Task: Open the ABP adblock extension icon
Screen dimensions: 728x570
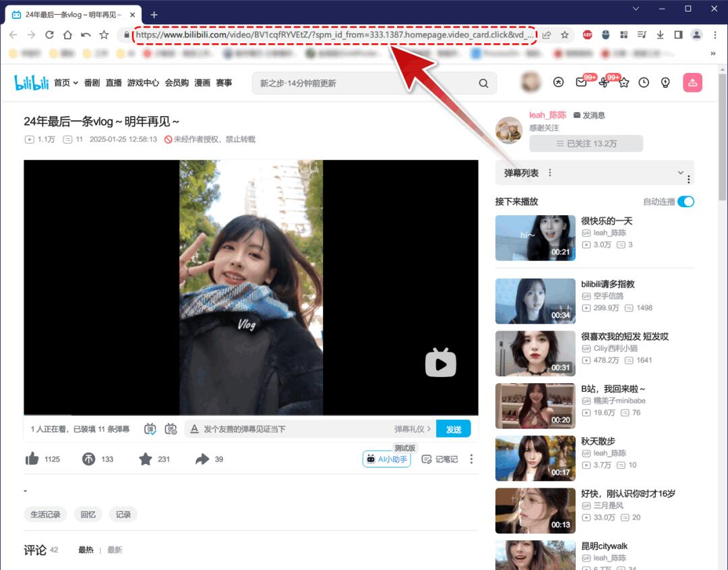Action: click(x=587, y=35)
